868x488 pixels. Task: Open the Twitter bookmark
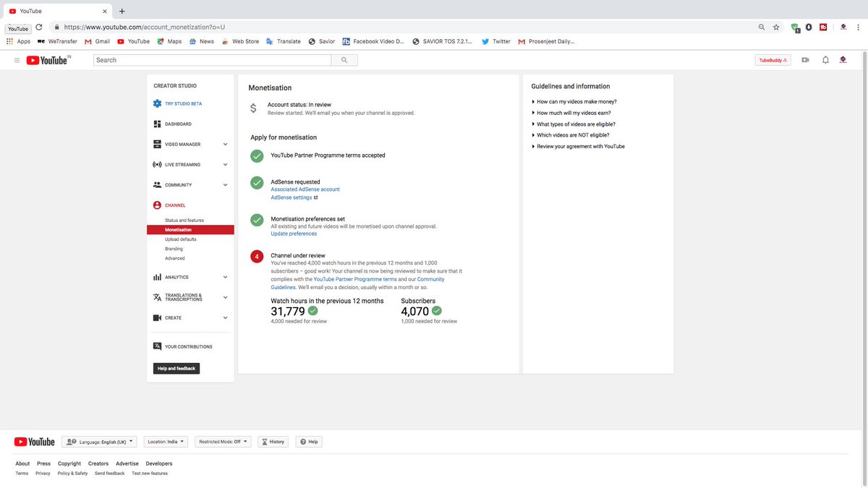[x=496, y=41]
